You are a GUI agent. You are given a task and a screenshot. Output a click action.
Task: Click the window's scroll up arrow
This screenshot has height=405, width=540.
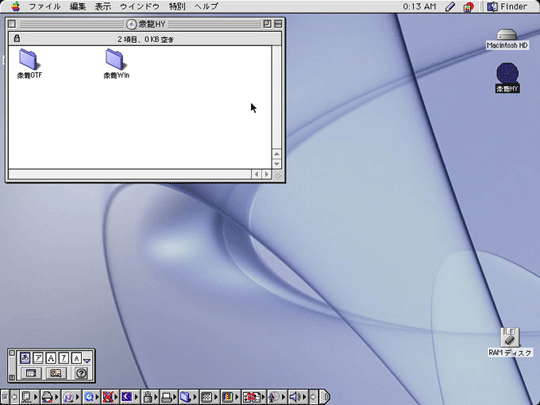[x=277, y=154]
